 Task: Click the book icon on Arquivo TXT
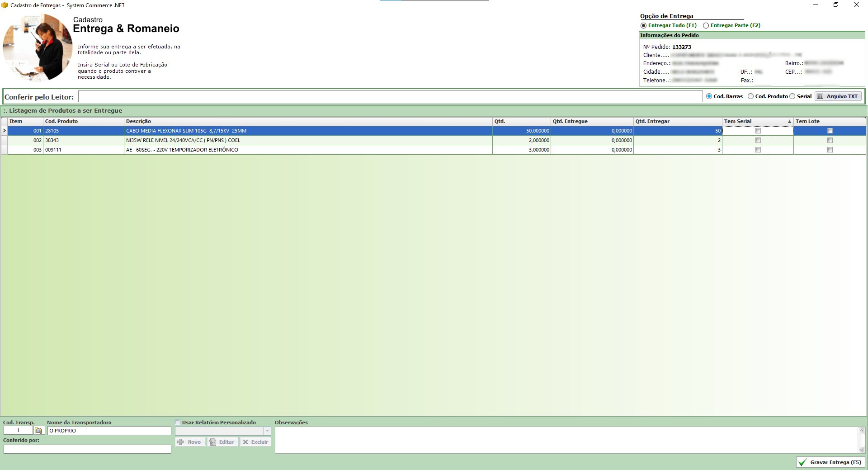coord(820,96)
